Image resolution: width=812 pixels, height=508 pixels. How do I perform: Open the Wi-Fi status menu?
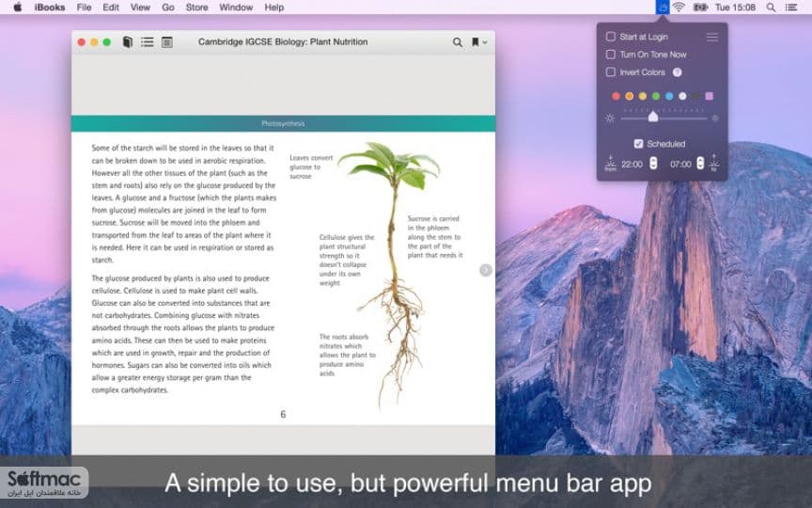679,8
